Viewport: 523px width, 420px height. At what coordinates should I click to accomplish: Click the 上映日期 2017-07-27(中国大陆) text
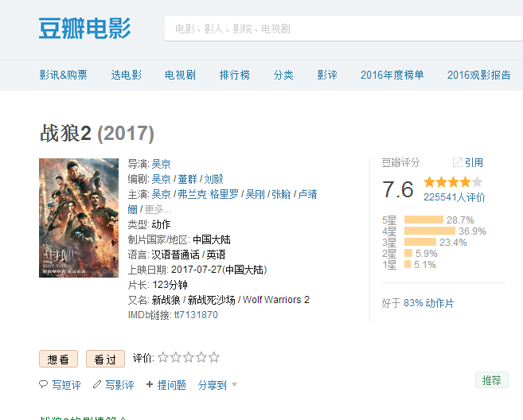tap(197, 270)
